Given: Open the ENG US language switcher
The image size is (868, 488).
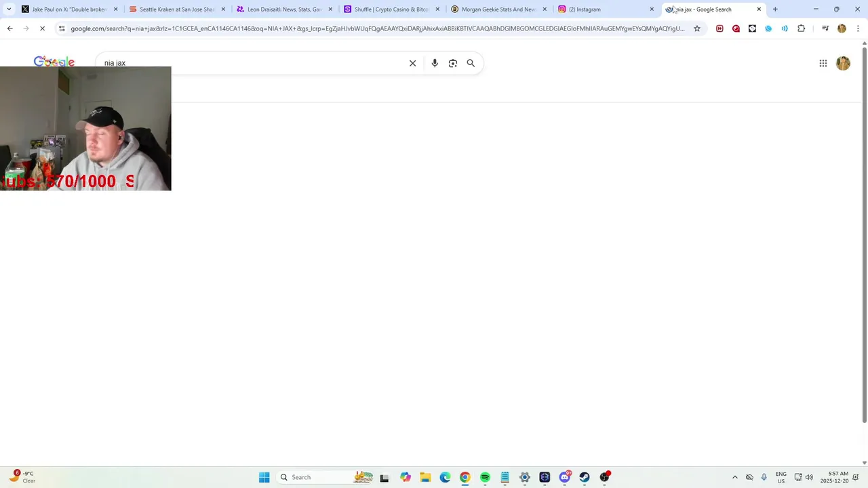Looking at the screenshot, I should pos(781,477).
